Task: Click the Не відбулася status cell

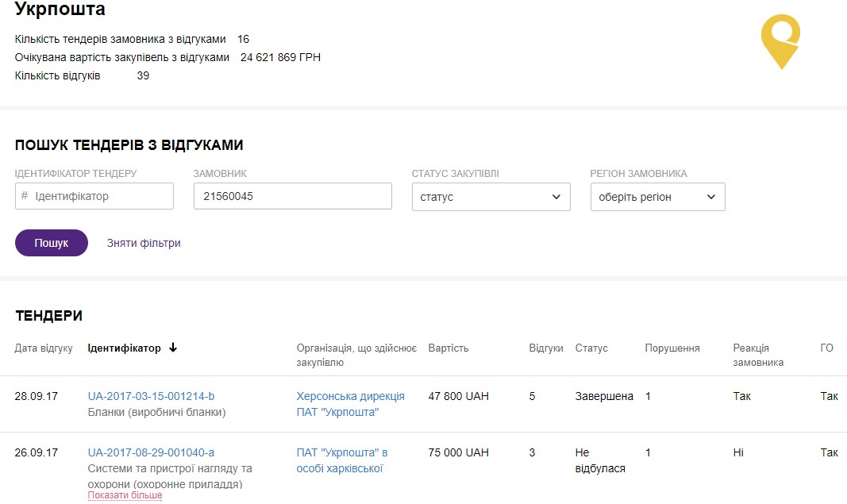Action: click(x=600, y=460)
